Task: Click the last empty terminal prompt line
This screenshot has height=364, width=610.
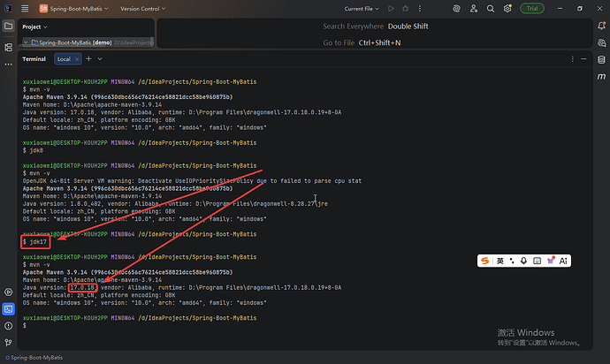Action: tap(25, 325)
